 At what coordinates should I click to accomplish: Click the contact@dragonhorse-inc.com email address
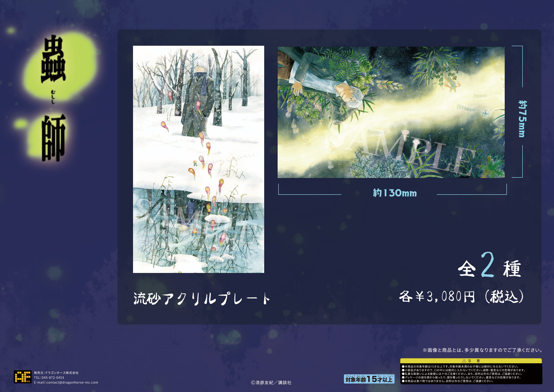[x=72, y=382]
